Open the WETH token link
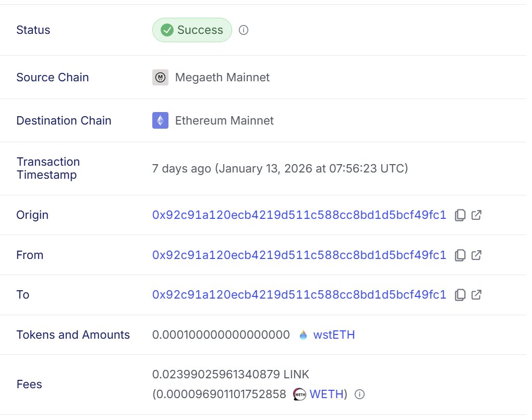The image size is (532, 420). click(x=327, y=394)
